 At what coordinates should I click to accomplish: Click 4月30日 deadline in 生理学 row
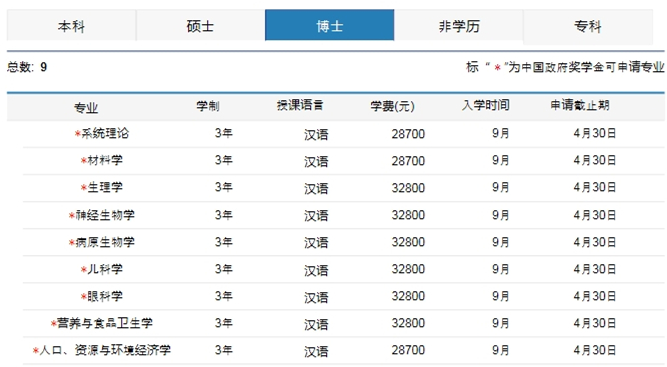[595, 187]
